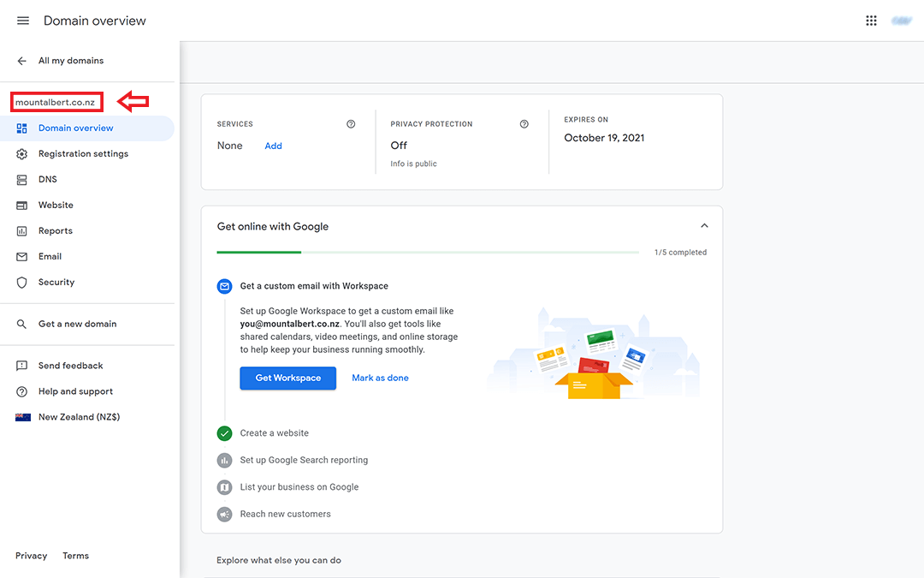This screenshot has height=578, width=924.
Task: Click the Get Workspace button
Action: coord(288,378)
